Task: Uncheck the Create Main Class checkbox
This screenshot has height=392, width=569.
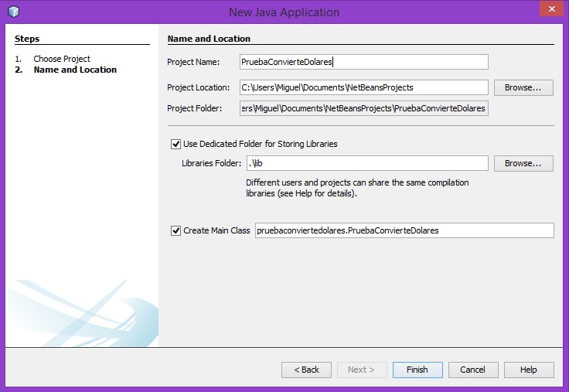Action: point(175,230)
